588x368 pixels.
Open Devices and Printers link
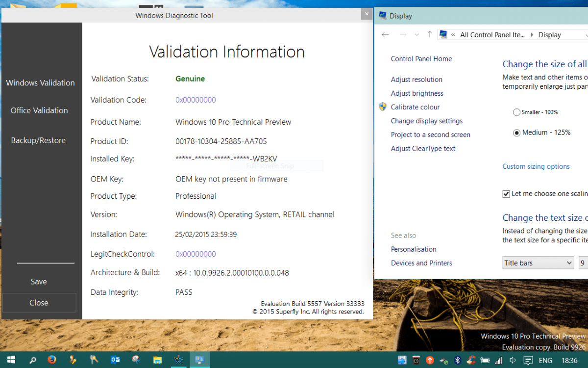pyautogui.click(x=421, y=263)
